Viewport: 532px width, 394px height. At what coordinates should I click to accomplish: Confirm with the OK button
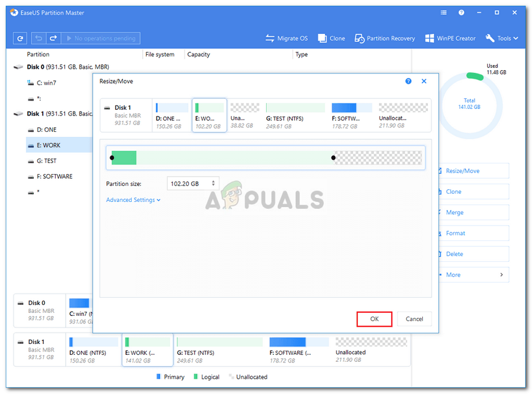374,319
